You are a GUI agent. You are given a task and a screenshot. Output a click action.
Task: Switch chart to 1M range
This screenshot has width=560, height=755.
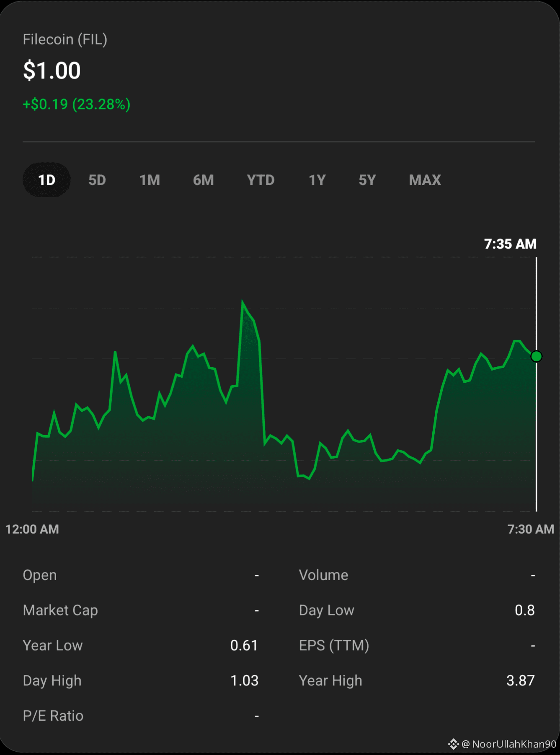coord(150,180)
